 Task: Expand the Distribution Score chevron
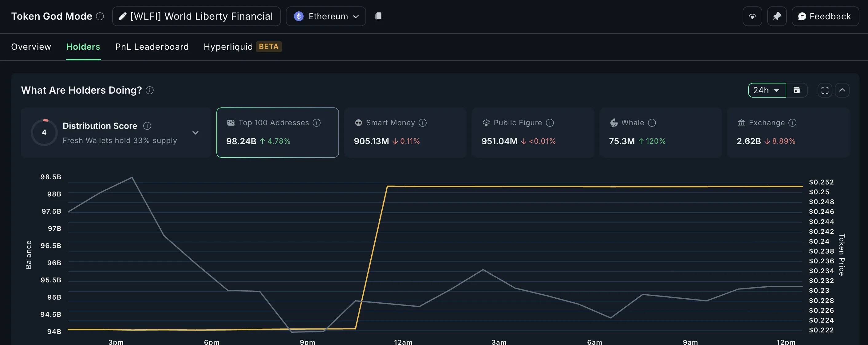pyautogui.click(x=195, y=133)
